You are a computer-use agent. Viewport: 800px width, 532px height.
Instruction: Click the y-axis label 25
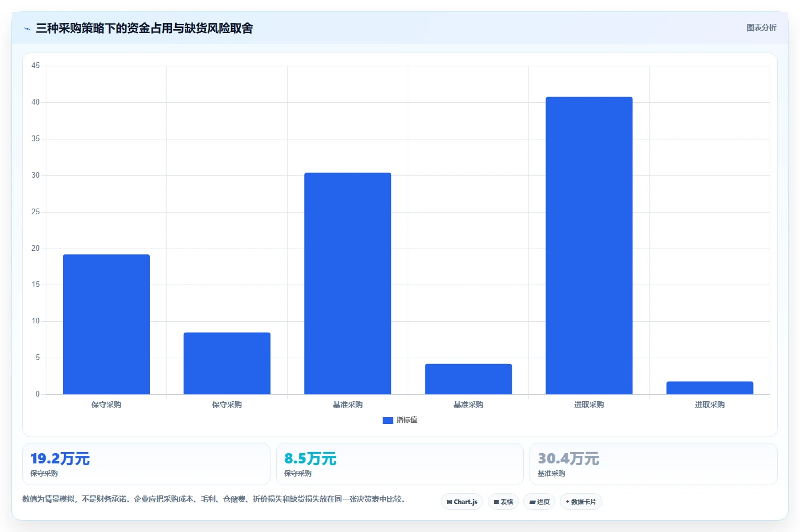35,212
